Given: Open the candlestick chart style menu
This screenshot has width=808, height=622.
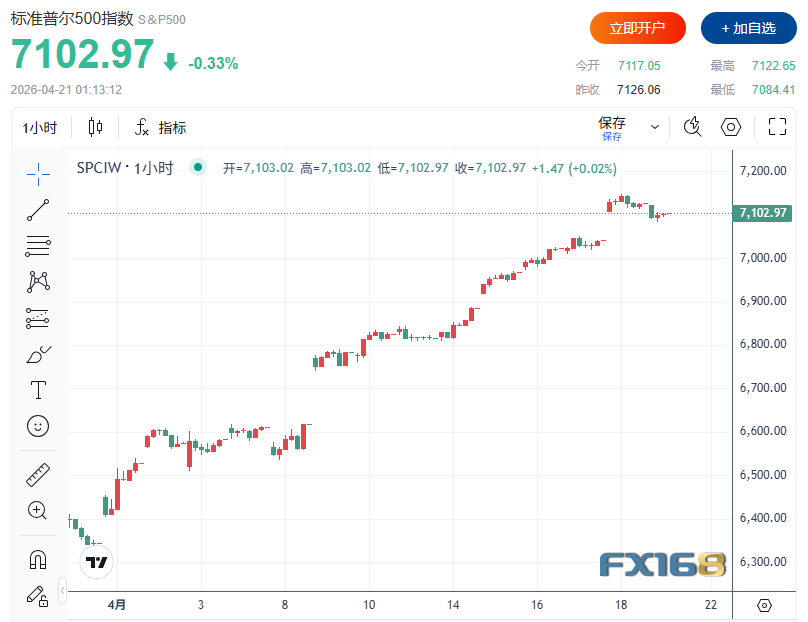Looking at the screenshot, I should coord(96,127).
